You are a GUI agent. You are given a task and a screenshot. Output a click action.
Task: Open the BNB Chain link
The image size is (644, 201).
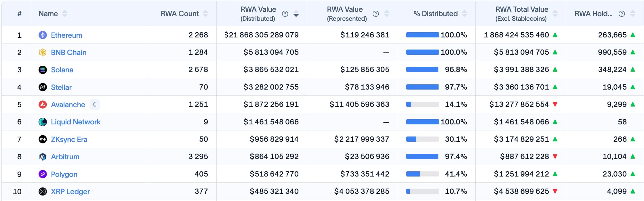[68, 52]
